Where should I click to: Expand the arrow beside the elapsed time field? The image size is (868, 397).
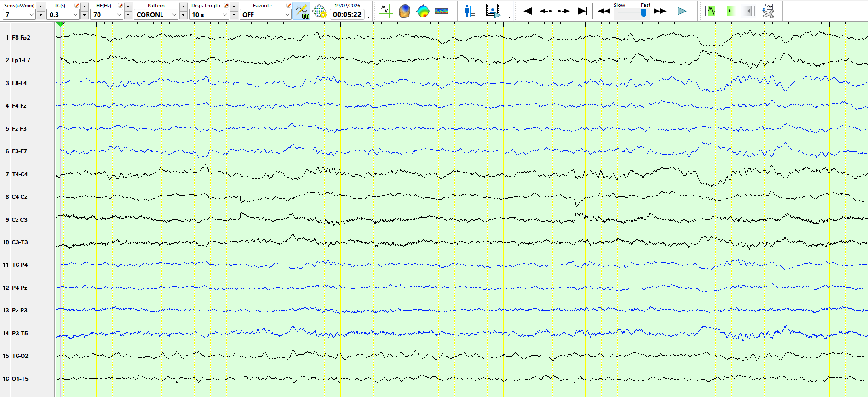click(x=369, y=17)
